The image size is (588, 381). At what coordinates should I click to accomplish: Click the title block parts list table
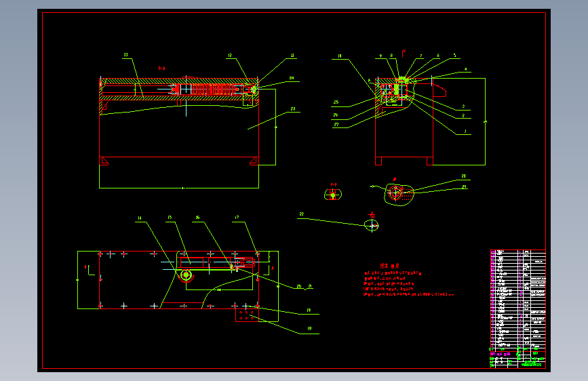pos(518,308)
